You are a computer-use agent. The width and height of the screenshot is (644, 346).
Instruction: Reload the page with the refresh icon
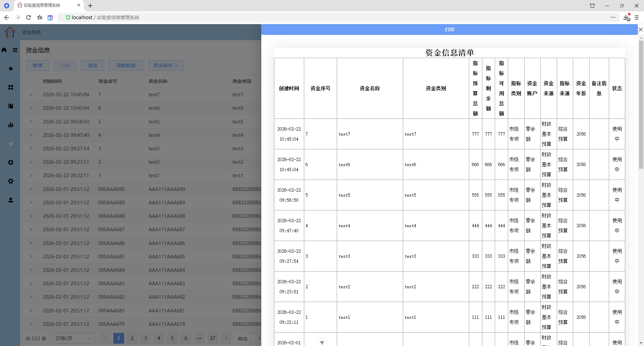point(29,17)
